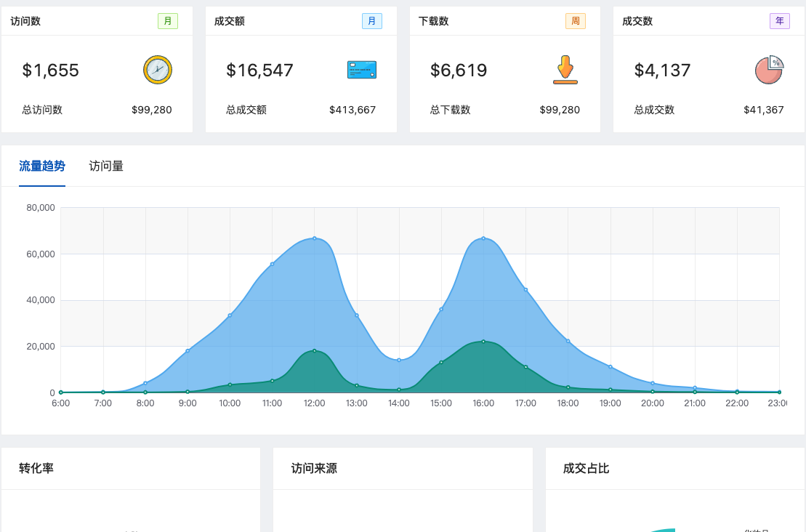Click the green 月 tag on 访问数
The width and height of the screenshot is (806, 532).
167,21
